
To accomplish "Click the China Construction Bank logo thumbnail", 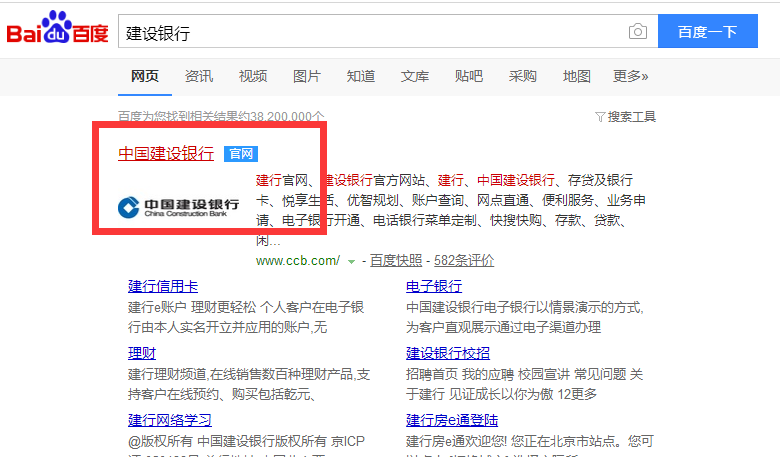I will (178, 207).
